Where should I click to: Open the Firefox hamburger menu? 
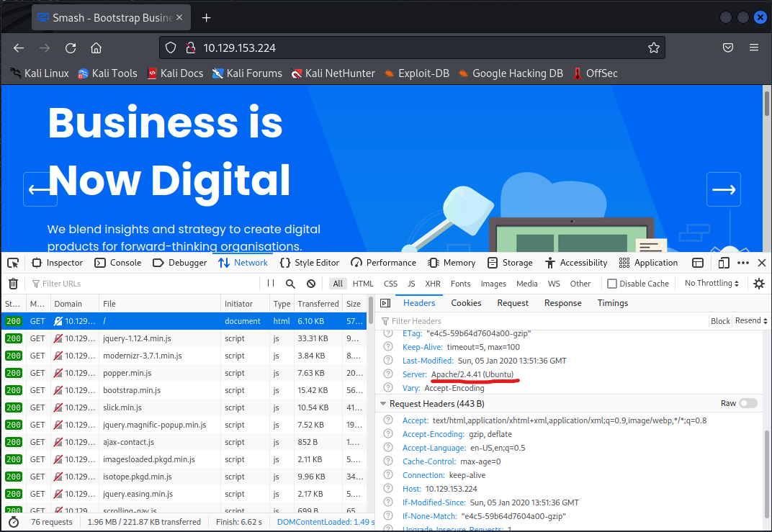tap(754, 48)
